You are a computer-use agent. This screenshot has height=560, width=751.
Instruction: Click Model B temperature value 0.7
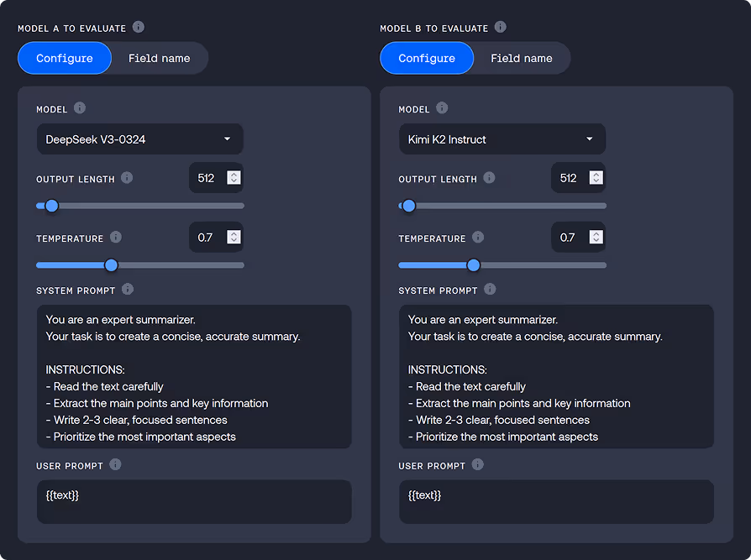pyautogui.click(x=567, y=238)
